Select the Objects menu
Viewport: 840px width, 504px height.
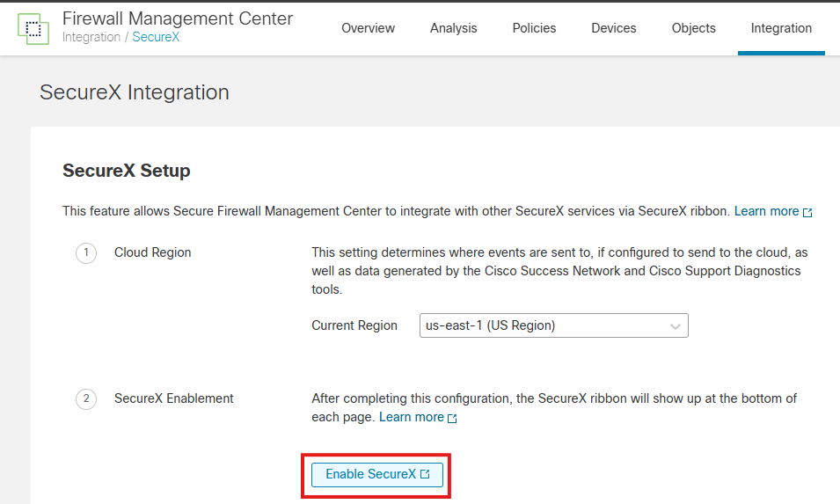(x=693, y=28)
